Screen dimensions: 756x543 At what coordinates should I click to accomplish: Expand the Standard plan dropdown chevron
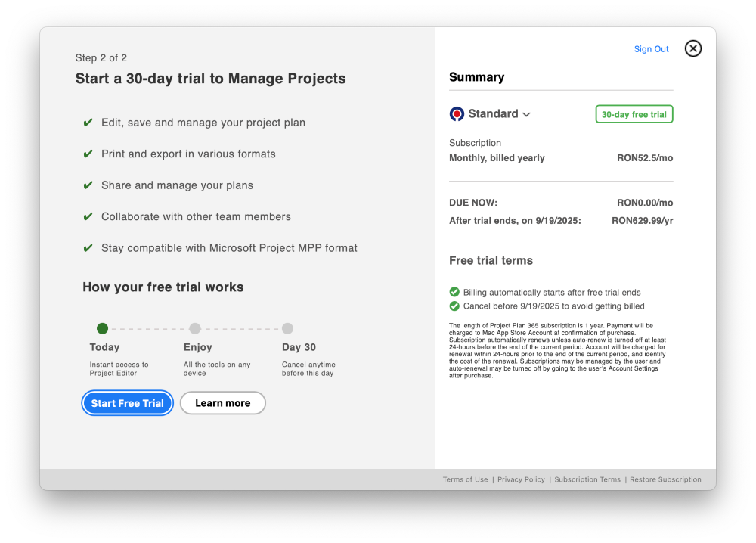point(526,114)
